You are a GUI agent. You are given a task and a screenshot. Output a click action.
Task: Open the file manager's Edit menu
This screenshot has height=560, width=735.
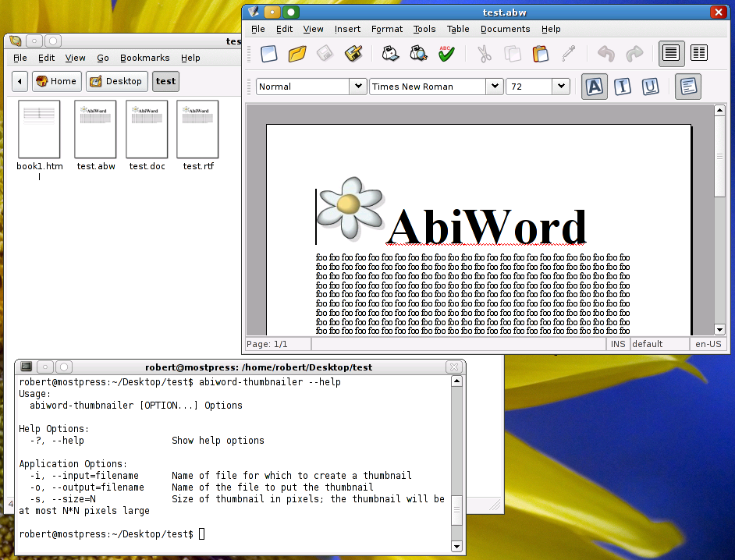46,58
